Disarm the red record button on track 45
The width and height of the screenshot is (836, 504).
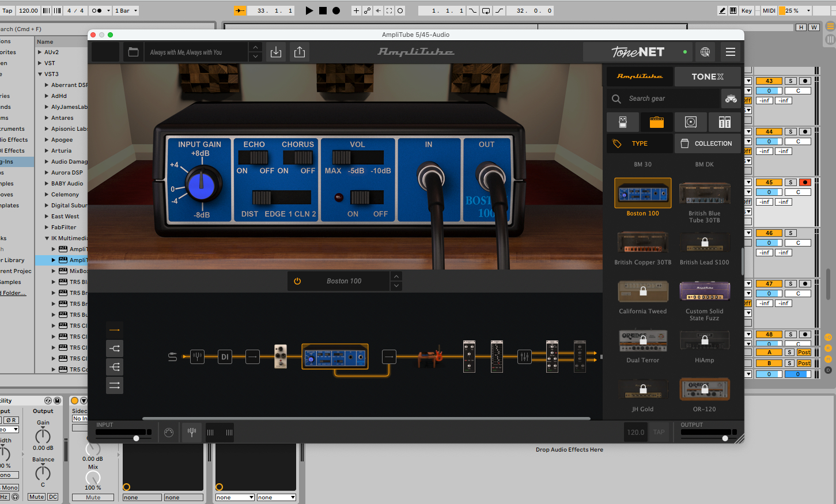[805, 182]
